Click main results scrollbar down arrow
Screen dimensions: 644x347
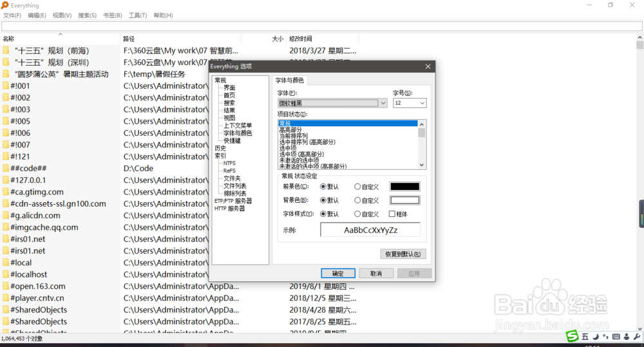coord(640,328)
